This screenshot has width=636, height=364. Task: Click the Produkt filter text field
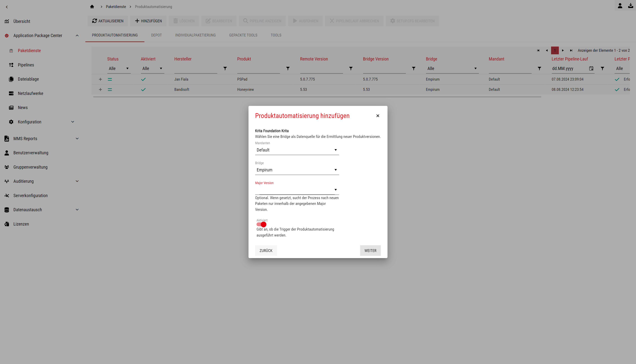258,68
